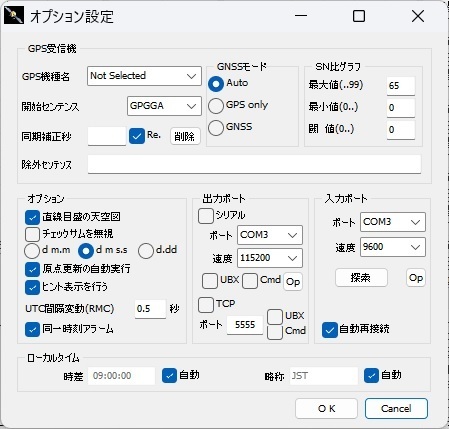Click the satellite app icon in title bar
449x429 pixels.
click(x=14, y=15)
